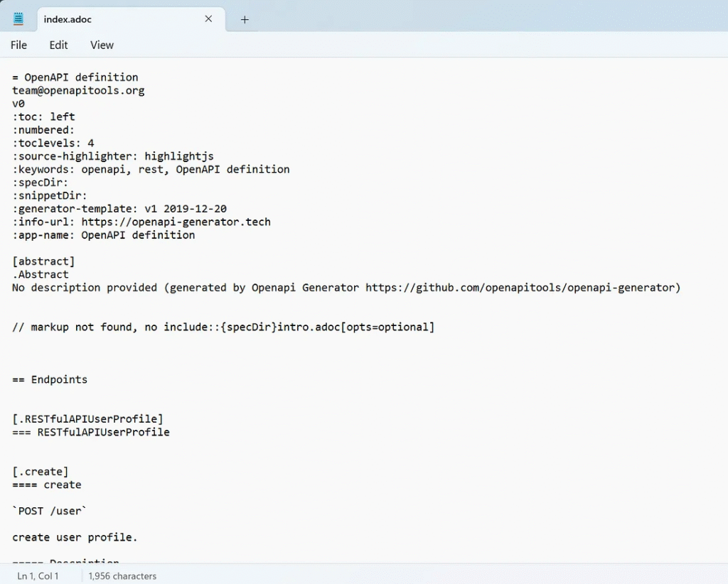The height and width of the screenshot is (584, 728).
Task: Click the 'POST /user' endpoint line
Action: [50, 511]
